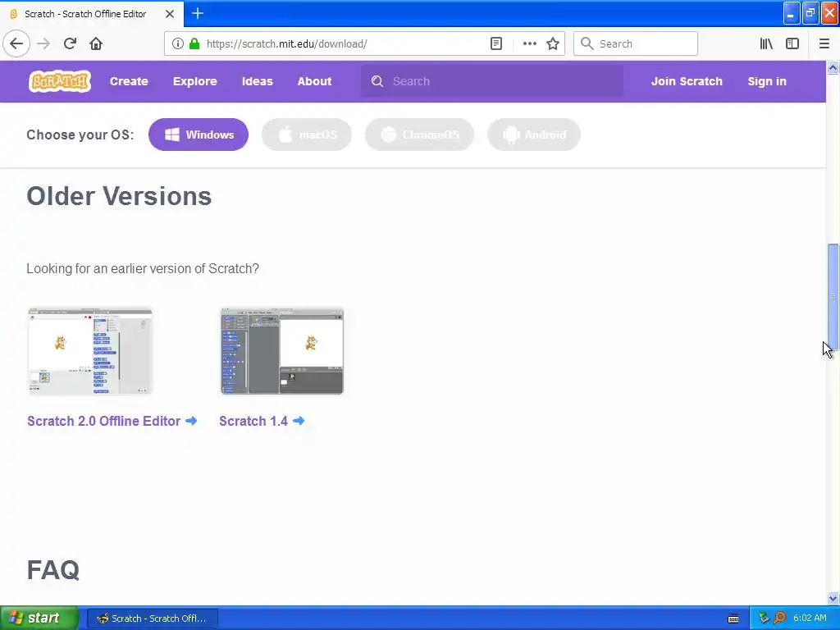This screenshot has height=630, width=840.
Task: Open Explore in Scratch navigation
Action: (195, 81)
